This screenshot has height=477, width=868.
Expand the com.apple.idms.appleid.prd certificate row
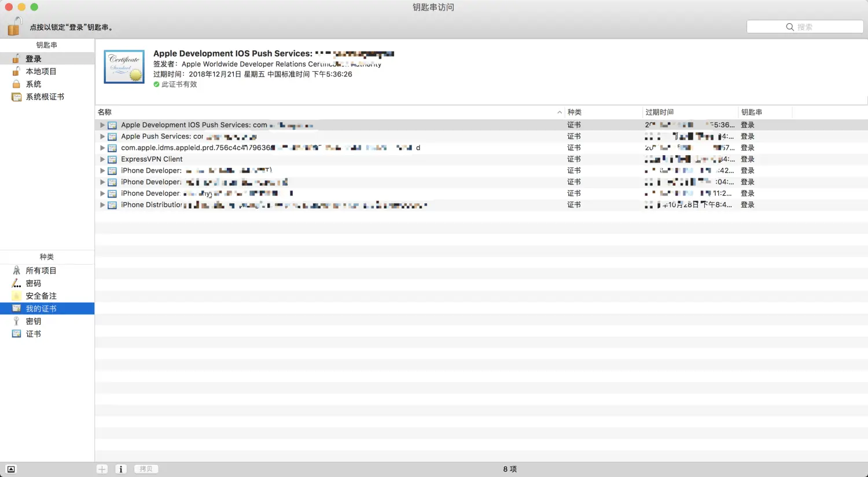102,148
